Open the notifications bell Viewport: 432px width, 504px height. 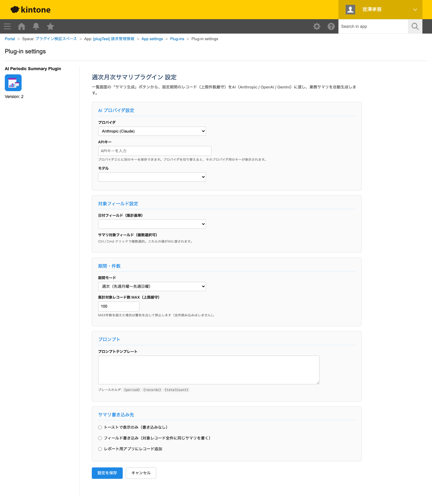pos(36,26)
